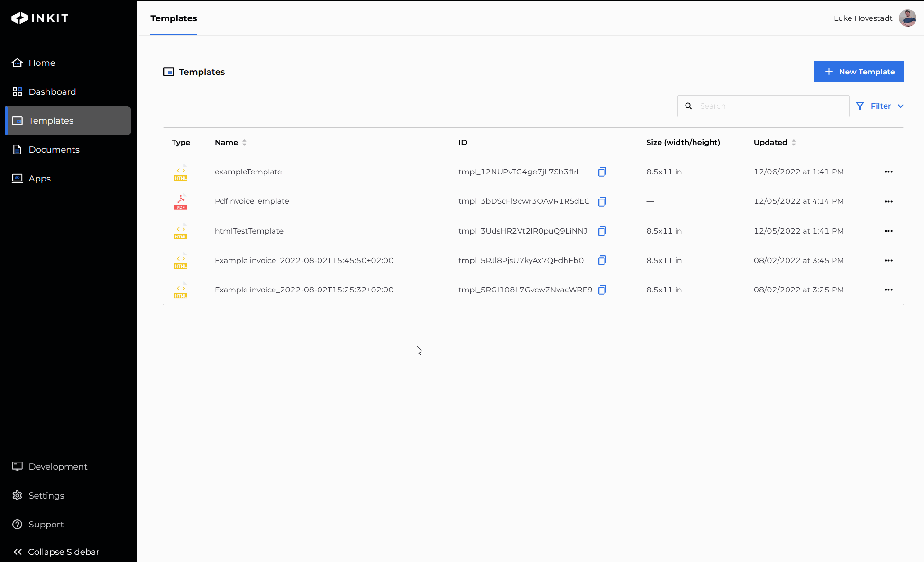Click the HTML type icon for exampleTemplate

coord(181,172)
